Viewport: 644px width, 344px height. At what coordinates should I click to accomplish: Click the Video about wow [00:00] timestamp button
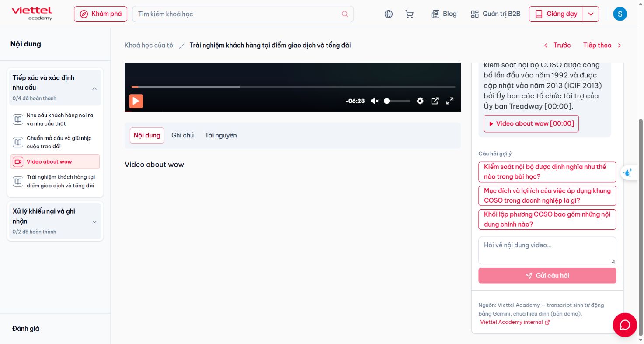531,124
